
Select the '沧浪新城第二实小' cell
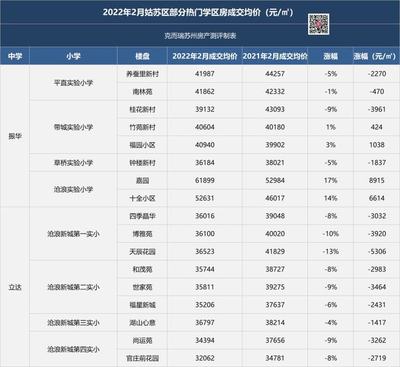pyautogui.click(x=73, y=287)
